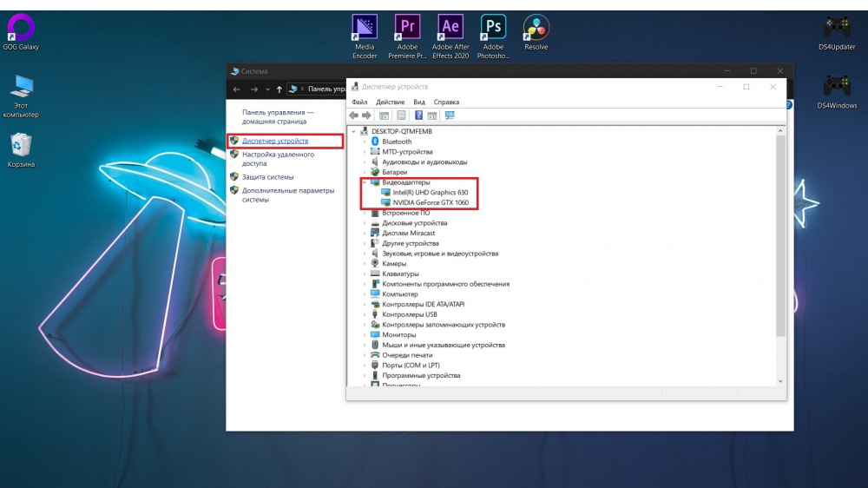Expand Порты (COM и LPT) category
This screenshot has width=868, height=488.
pyautogui.click(x=365, y=365)
